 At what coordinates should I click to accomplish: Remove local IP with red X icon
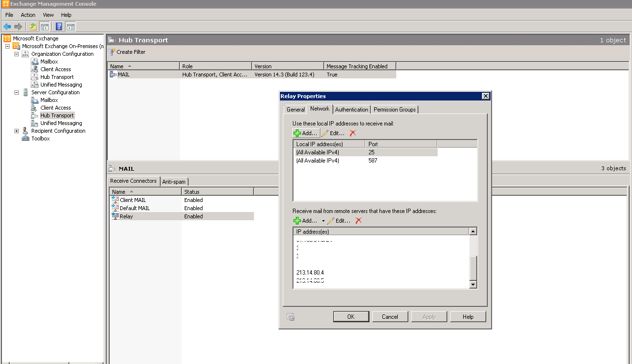(x=353, y=133)
